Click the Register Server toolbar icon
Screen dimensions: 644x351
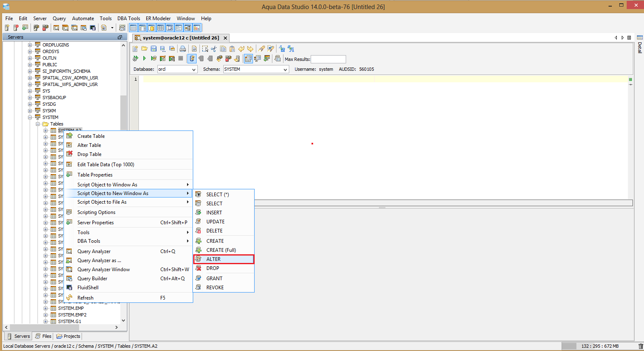(7, 28)
